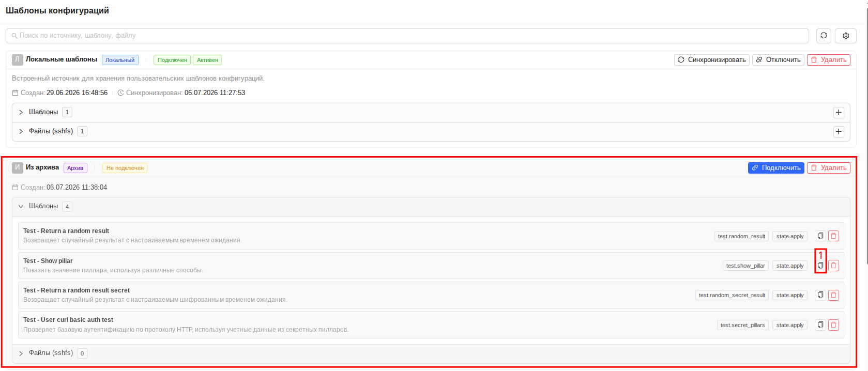Add a new template with plus icon
The image size is (868, 371).
(x=839, y=112)
